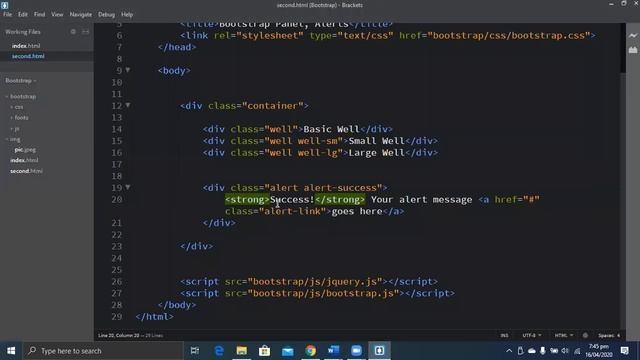Switch to Microsoft Word on taskbar
Image resolution: width=640 pixels, height=360 pixels.
(x=333, y=351)
